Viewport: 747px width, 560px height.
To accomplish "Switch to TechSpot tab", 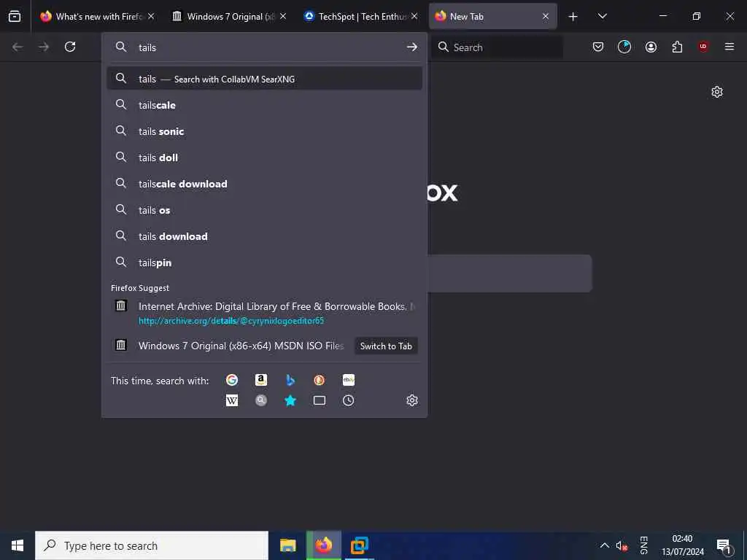I will (x=360, y=16).
